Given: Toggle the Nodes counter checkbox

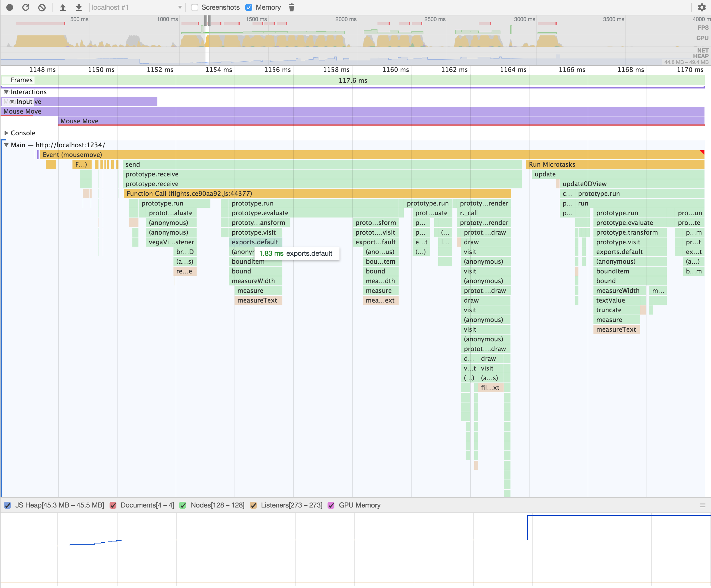Looking at the screenshot, I should (183, 505).
